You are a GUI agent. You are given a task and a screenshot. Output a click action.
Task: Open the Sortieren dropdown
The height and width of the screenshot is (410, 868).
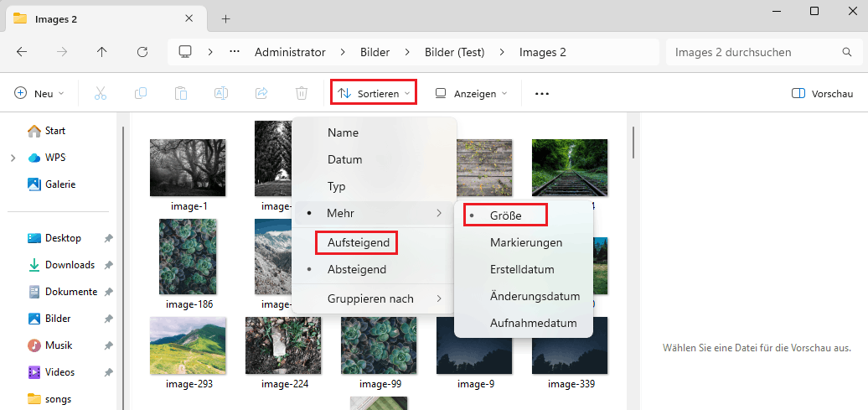(374, 93)
